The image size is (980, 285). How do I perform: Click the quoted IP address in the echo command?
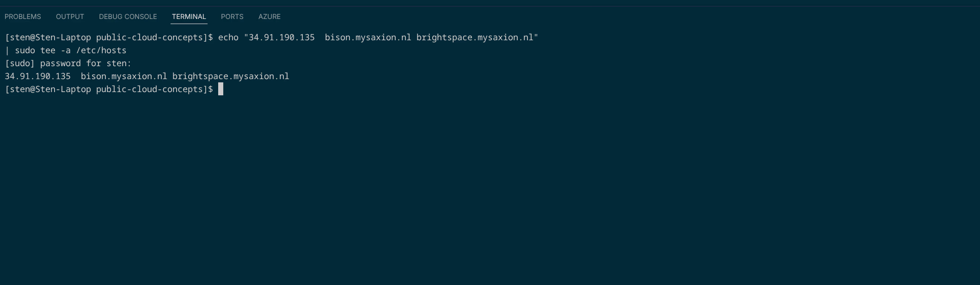point(282,37)
